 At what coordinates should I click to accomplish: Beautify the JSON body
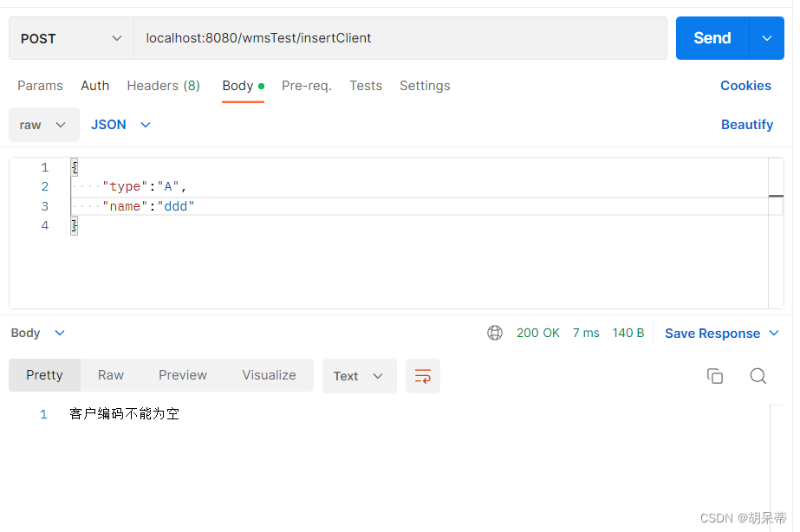click(x=747, y=125)
